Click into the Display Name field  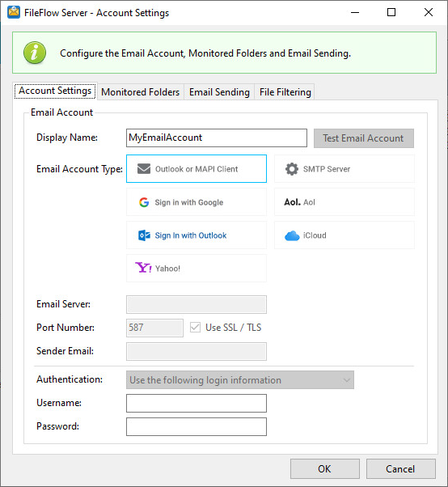pyautogui.click(x=217, y=138)
